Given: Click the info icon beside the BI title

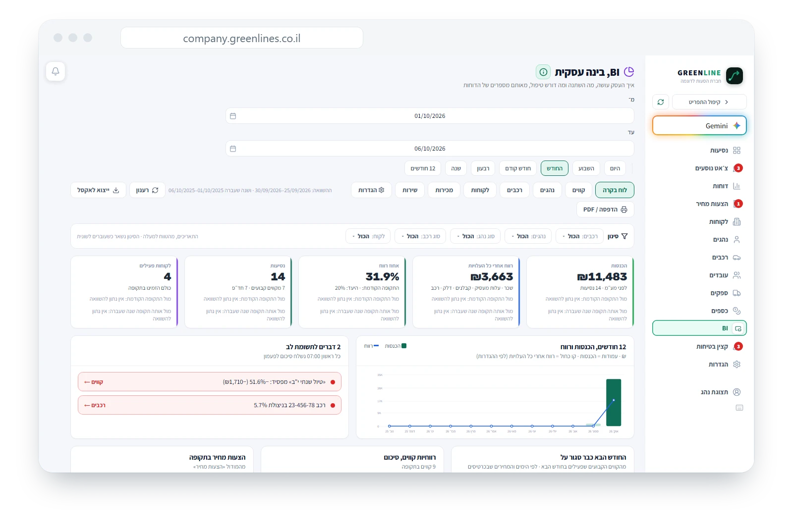Looking at the screenshot, I should [543, 72].
